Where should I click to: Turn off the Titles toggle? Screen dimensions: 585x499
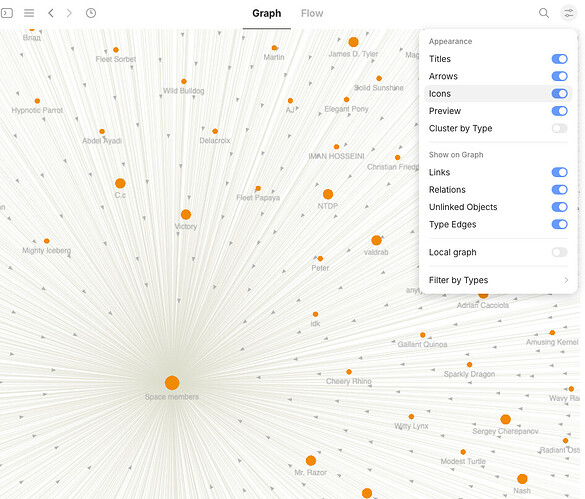tap(559, 59)
